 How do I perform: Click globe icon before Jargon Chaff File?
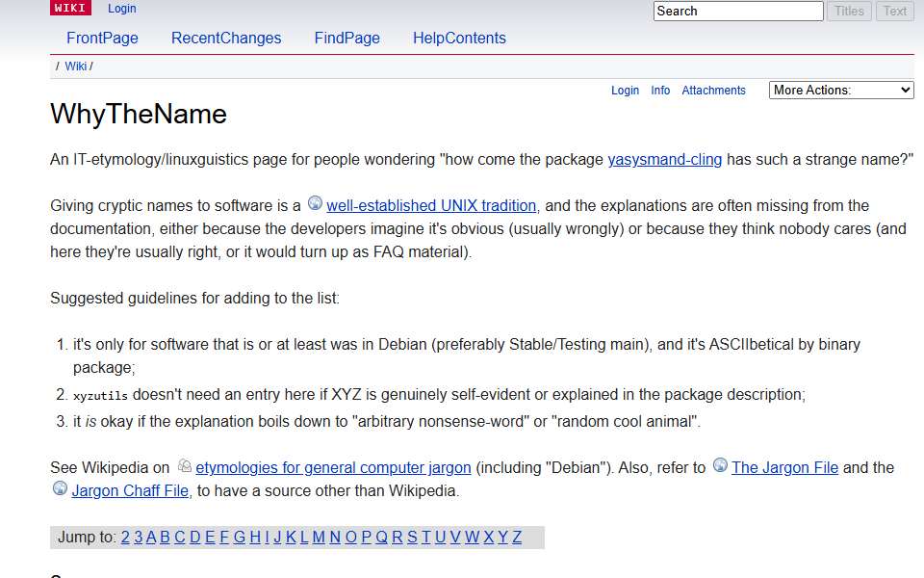(60, 488)
